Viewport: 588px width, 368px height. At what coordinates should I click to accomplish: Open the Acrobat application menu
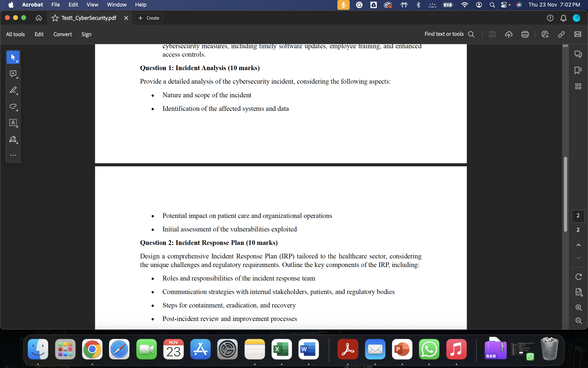32,5
